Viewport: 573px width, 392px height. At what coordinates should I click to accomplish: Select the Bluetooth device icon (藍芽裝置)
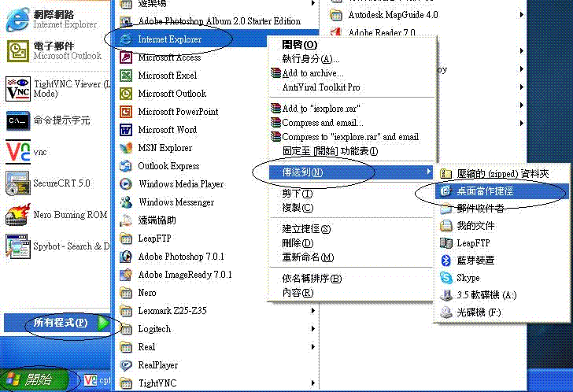[445, 261]
